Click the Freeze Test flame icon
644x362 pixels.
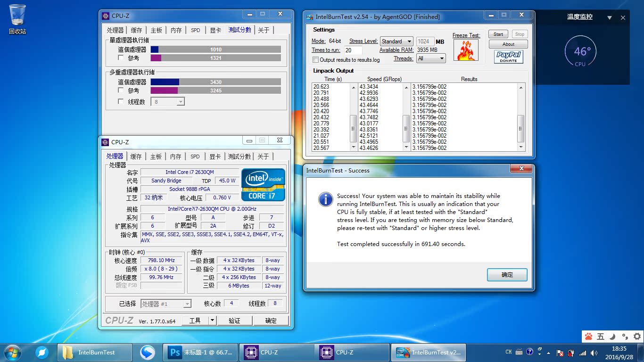tap(466, 49)
